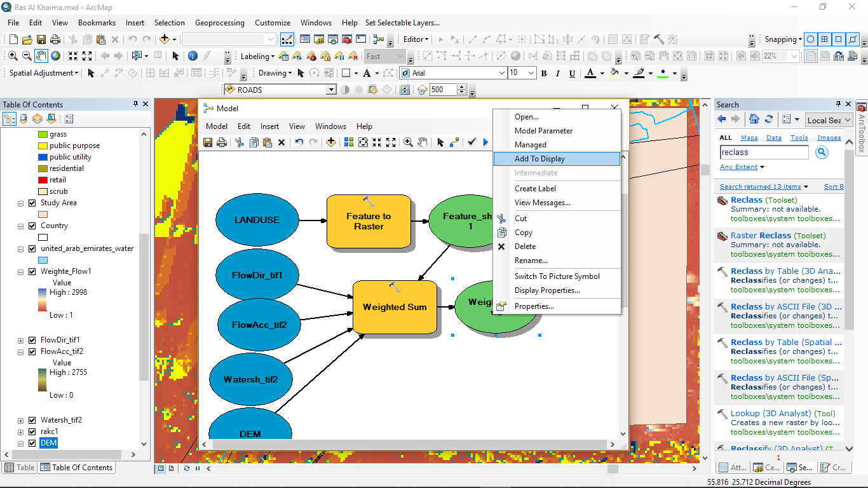Expand the Watersh_tif2 layer tree node
Screen dimensions: 868x488
tap(21, 420)
